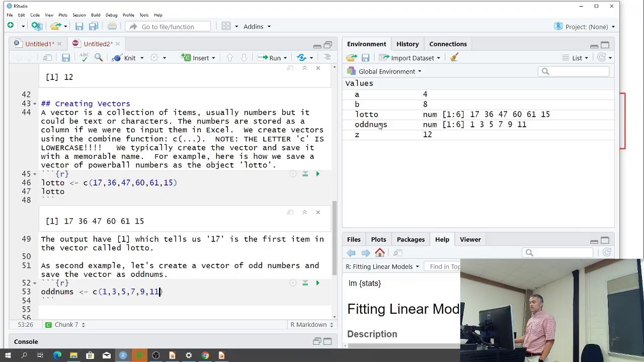Click the Knit button

124,58
